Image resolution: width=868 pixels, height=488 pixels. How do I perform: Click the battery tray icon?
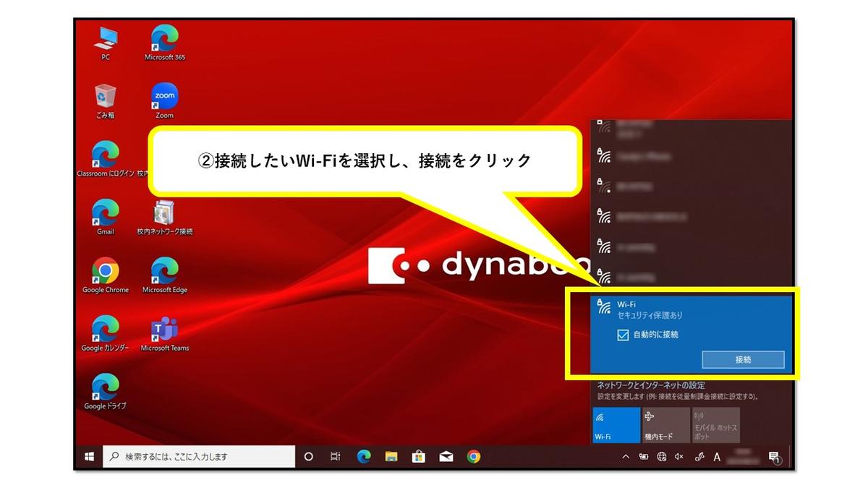tap(644, 457)
